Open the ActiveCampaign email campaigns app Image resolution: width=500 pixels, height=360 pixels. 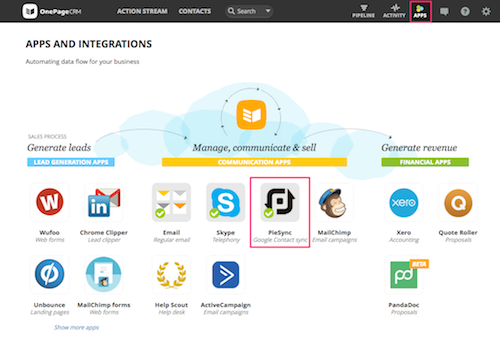click(226, 274)
